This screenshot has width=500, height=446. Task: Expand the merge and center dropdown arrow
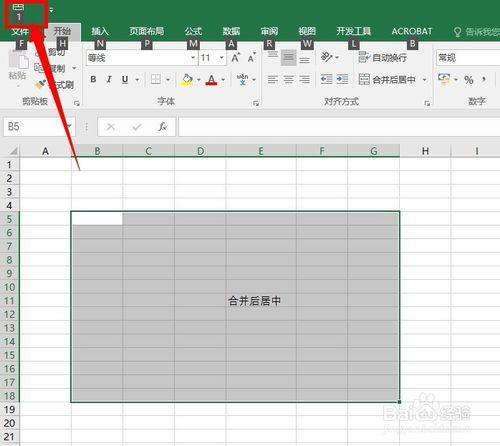(424, 80)
